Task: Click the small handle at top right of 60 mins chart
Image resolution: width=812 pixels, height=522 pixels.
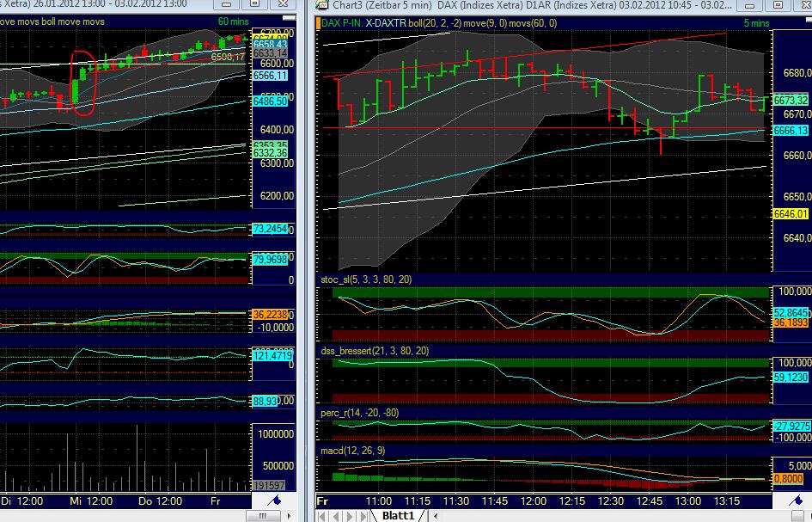Action: pyautogui.click(x=289, y=18)
